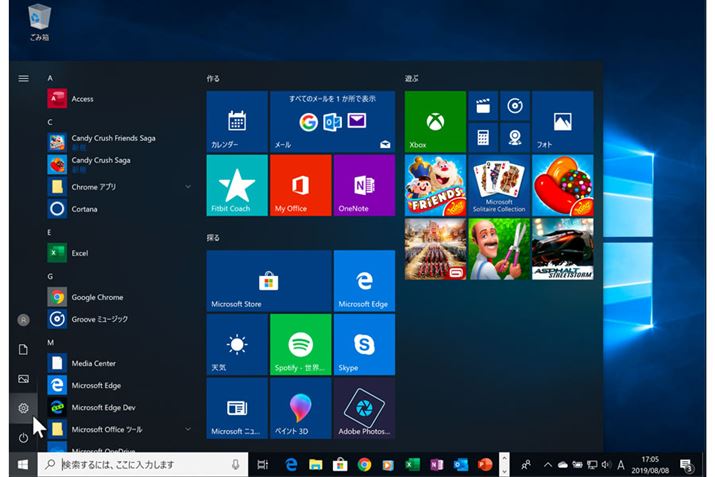Open the Microsoft Solitaire Collection tile
The height and width of the screenshot is (477, 715).
point(499,185)
